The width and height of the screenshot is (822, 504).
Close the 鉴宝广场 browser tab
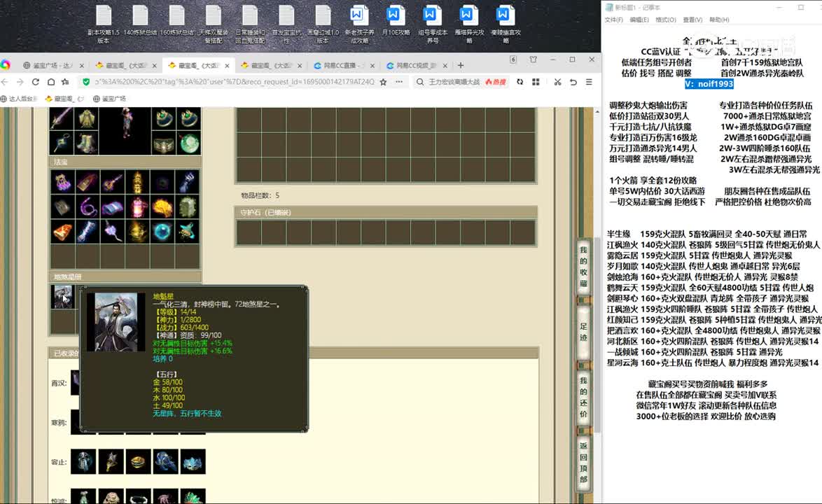(x=81, y=66)
